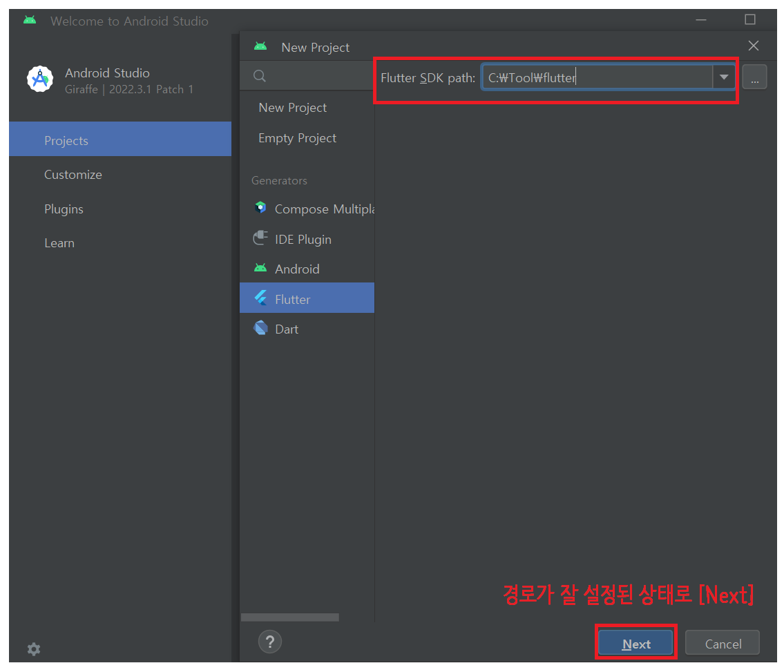Viewport: 784px width, 672px height.
Task: Click into the Flutter SDK path field
Action: point(597,77)
